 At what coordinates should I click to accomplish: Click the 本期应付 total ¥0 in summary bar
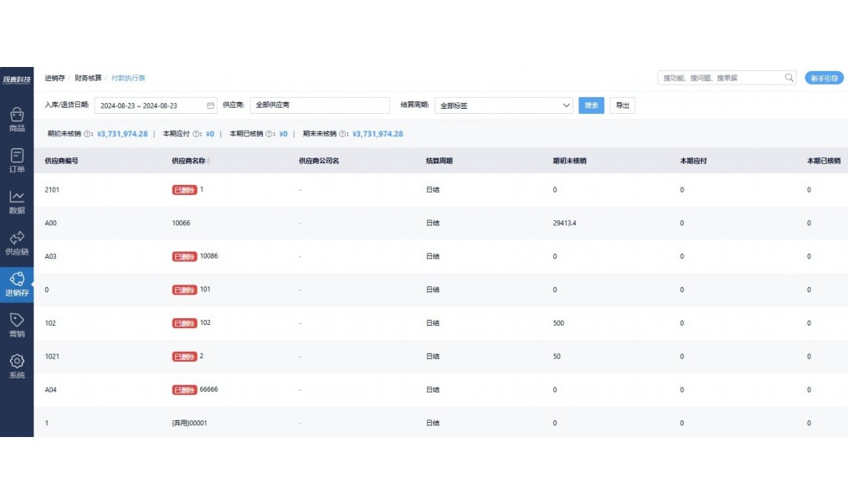[x=210, y=134]
